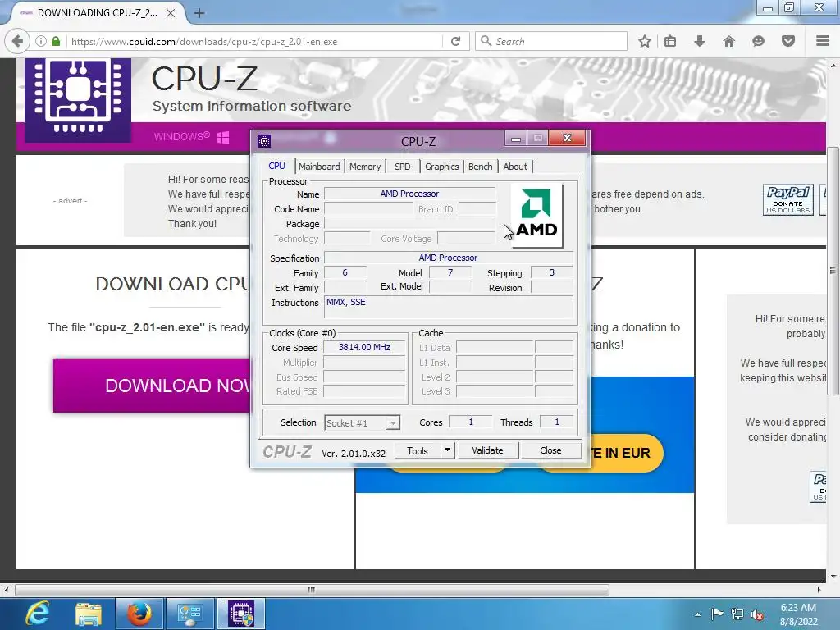Viewport: 840px width, 630px height.
Task: Expand the Tools dropdown arrow
Action: click(447, 450)
